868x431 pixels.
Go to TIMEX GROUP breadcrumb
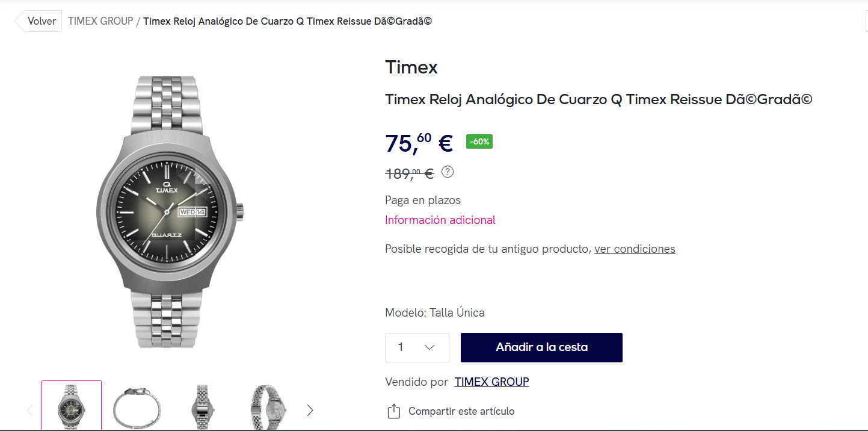click(x=100, y=21)
